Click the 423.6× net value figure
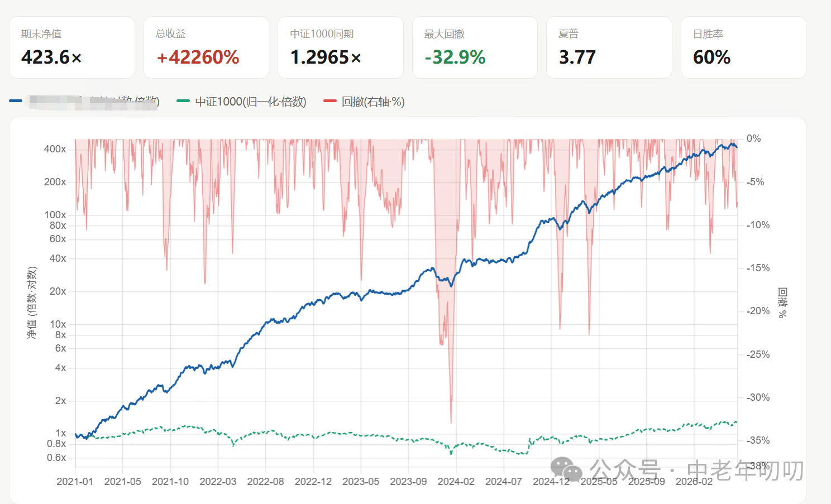Viewport: 831px width, 504px height. [51, 57]
